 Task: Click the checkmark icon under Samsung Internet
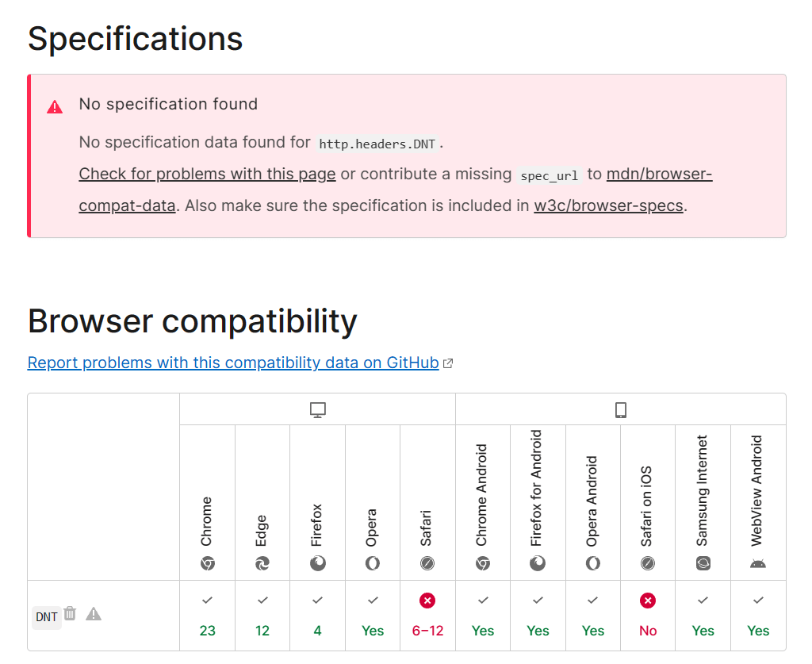(703, 601)
